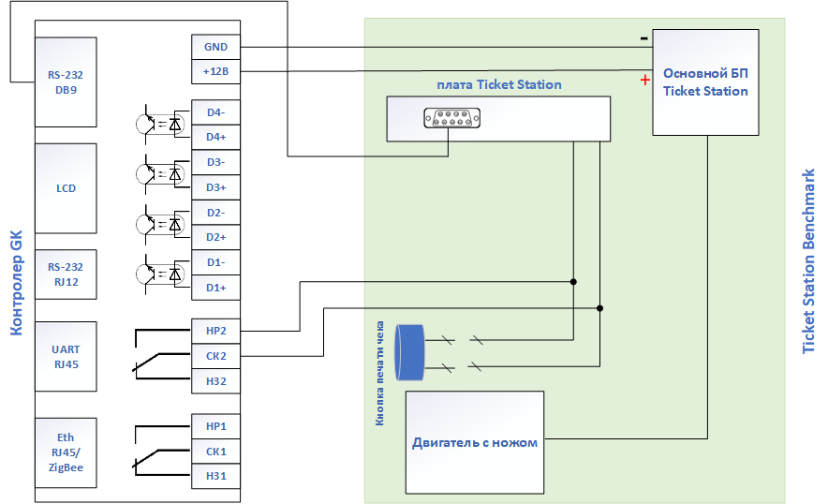This screenshot has height=504, width=828.
Task: Click the D2+ terminal
Action: pos(215,237)
